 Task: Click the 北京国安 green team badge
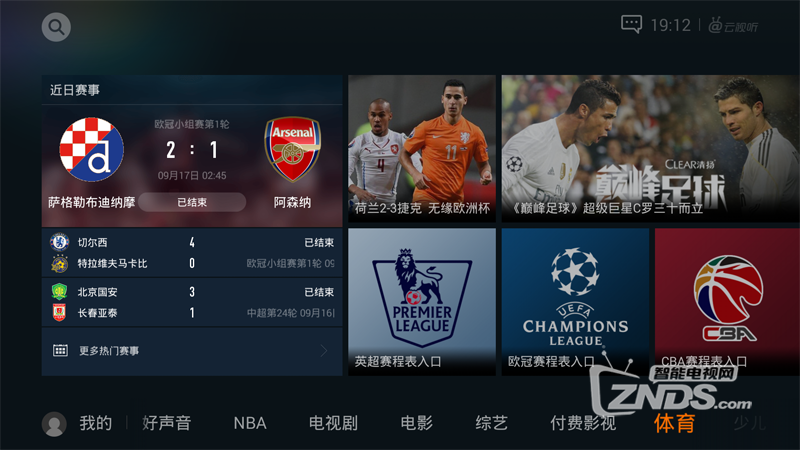click(59, 291)
